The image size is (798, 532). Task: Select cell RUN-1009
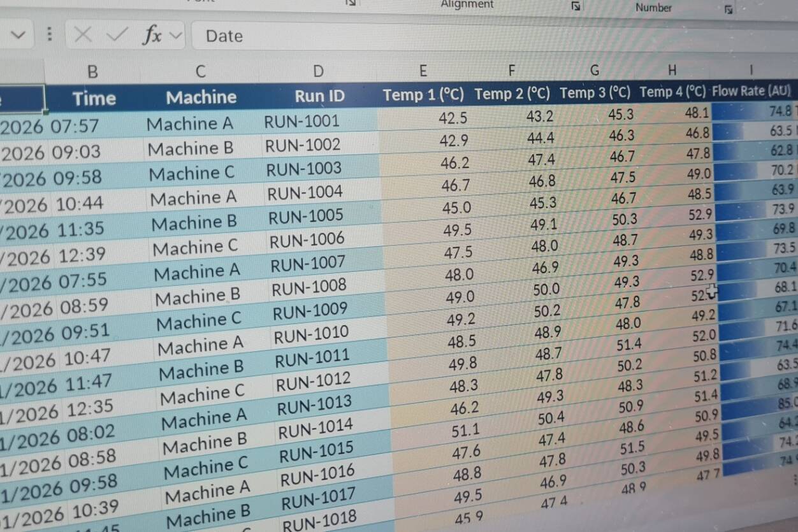point(310,311)
